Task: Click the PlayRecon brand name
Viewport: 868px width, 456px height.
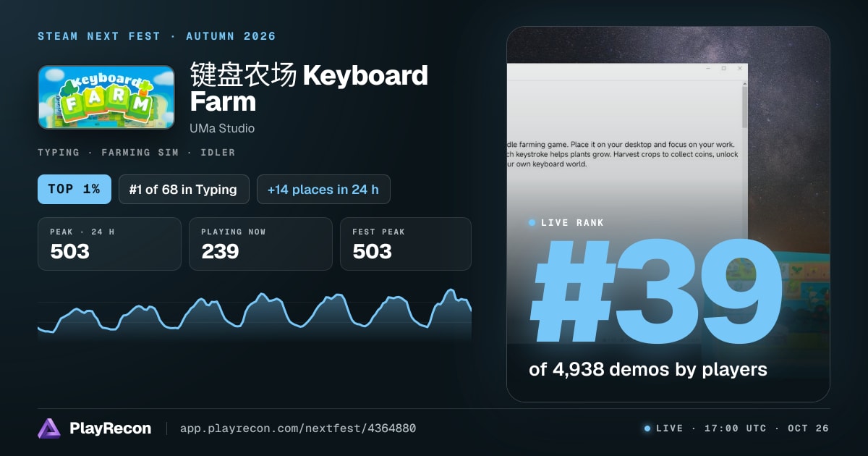Action: (x=110, y=428)
